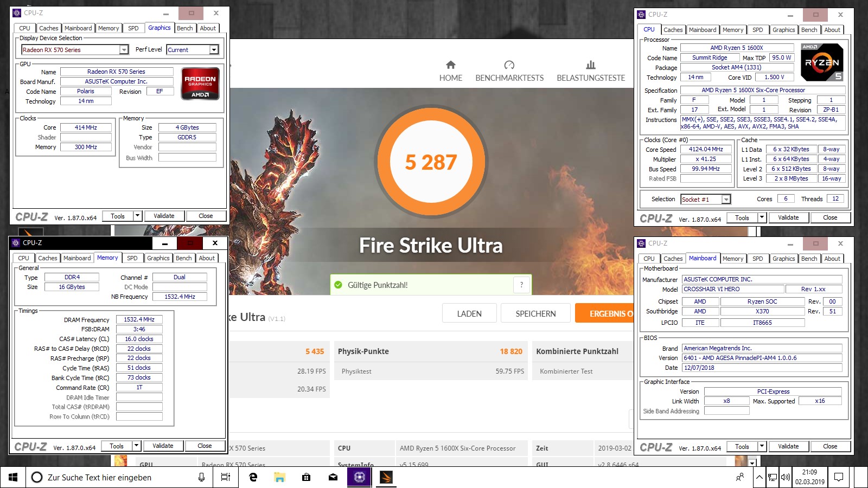
Task: Click the DRAM Frequency value 1532.4 MHz
Action: click(x=139, y=320)
